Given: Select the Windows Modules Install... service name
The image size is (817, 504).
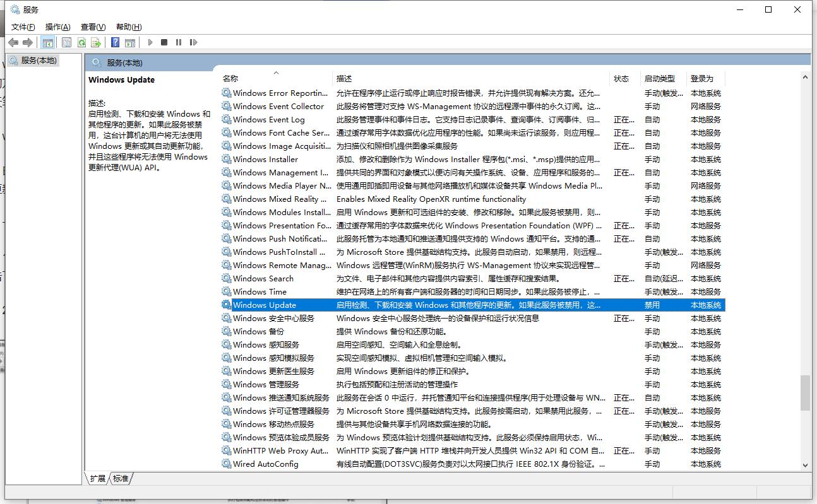Looking at the screenshot, I should point(282,212).
